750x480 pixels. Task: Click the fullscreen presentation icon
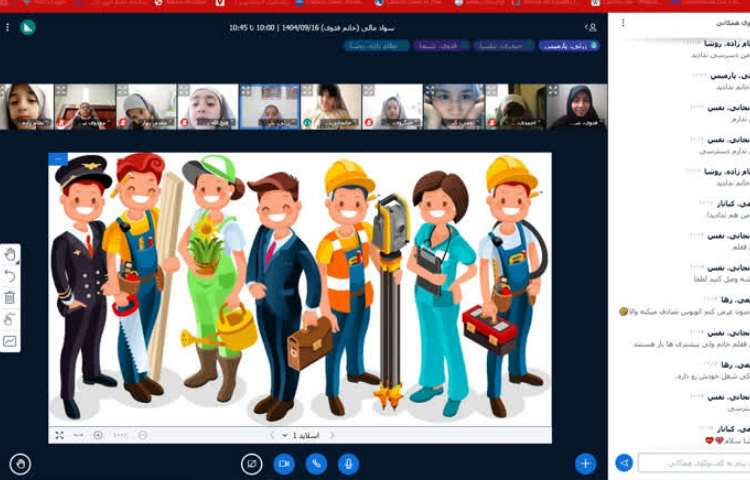(60, 435)
